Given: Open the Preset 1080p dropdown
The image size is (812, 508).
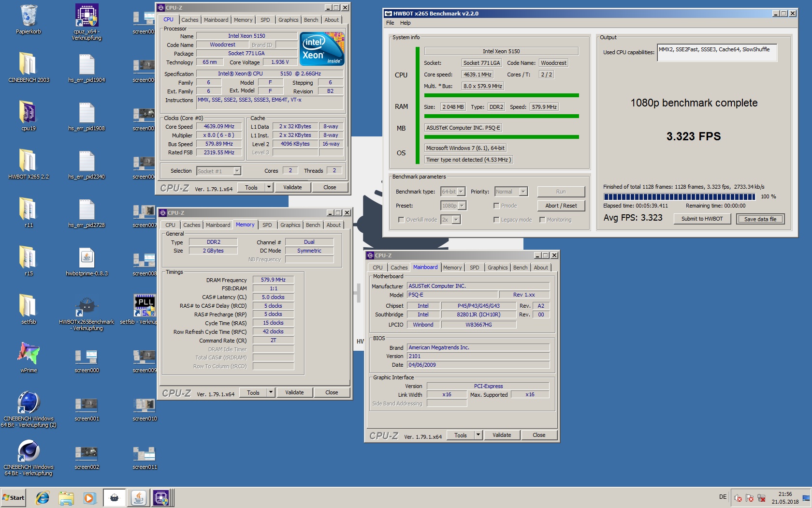Looking at the screenshot, I should [x=453, y=206].
